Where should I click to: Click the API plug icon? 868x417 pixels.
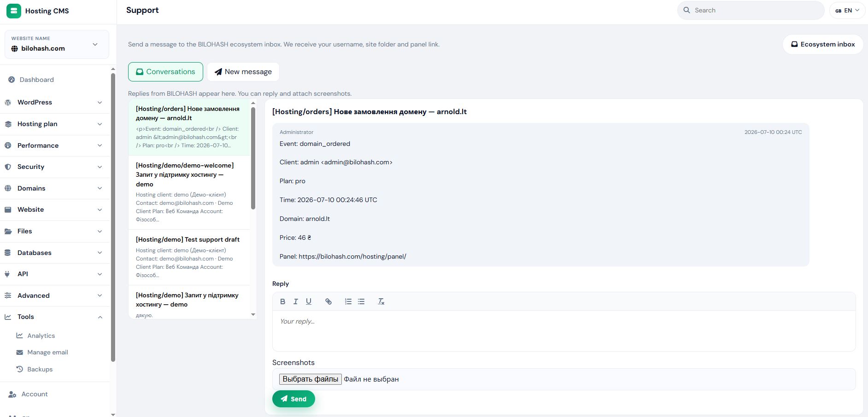tap(7, 274)
